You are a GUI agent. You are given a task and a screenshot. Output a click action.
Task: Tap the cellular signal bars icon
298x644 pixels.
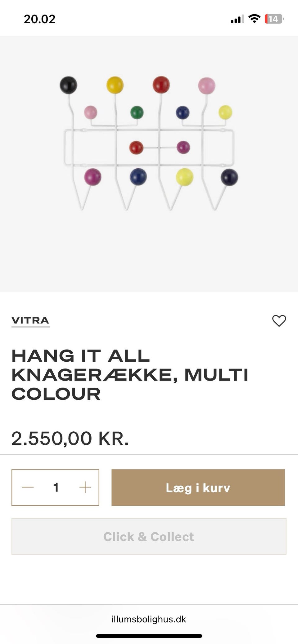[237, 19]
